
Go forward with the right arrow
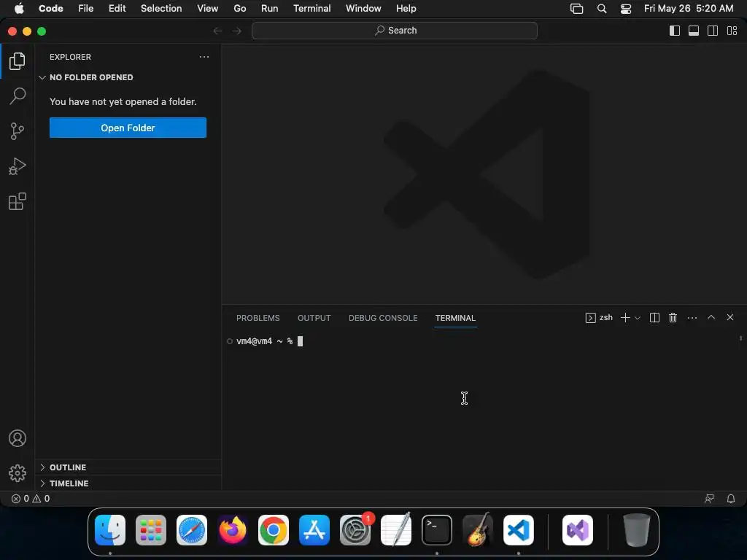(x=237, y=31)
